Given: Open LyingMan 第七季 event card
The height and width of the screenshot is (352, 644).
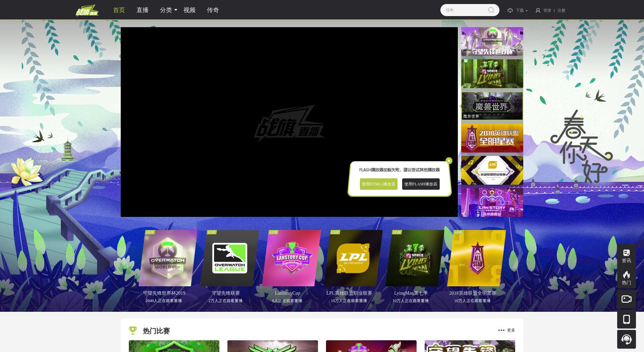Looking at the screenshot, I should [415, 258].
